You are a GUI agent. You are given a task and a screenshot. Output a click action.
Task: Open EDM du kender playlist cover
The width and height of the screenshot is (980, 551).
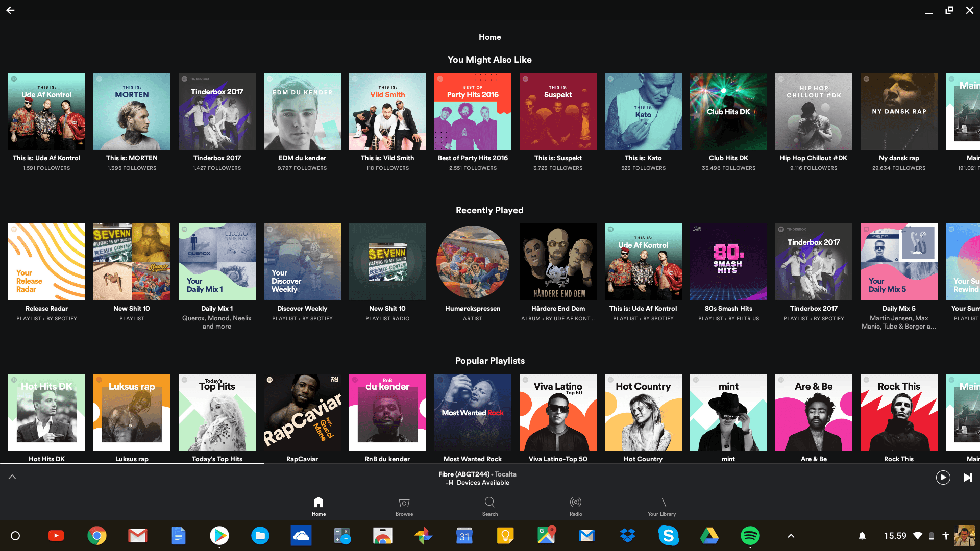coord(302,111)
